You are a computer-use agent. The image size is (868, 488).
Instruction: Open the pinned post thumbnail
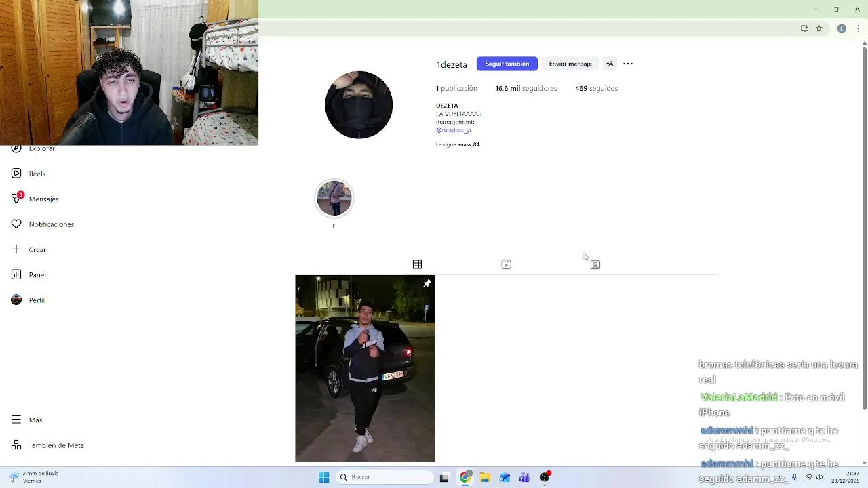[x=365, y=369]
